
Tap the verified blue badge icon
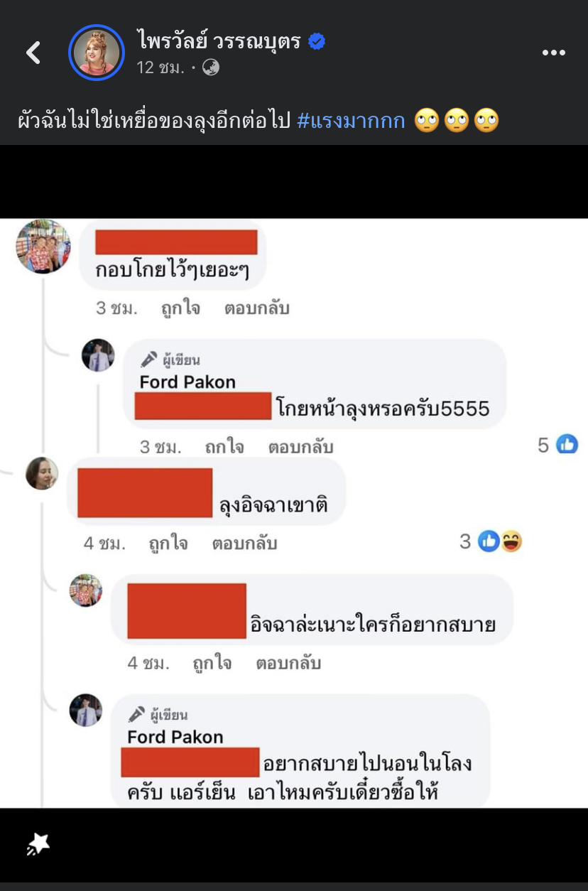[317, 42]
